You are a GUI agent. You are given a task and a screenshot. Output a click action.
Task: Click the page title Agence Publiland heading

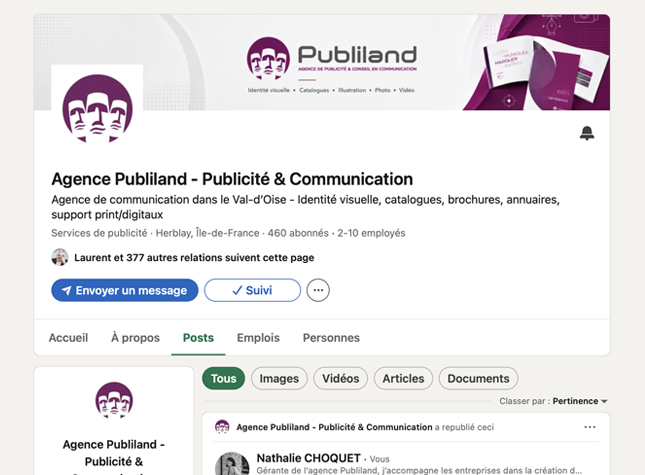232,179
